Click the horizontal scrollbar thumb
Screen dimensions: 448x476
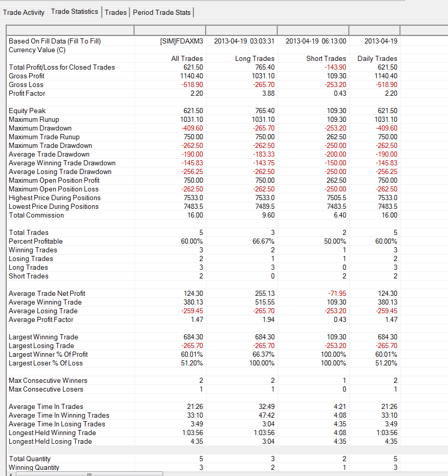click(x=89, y=474)
